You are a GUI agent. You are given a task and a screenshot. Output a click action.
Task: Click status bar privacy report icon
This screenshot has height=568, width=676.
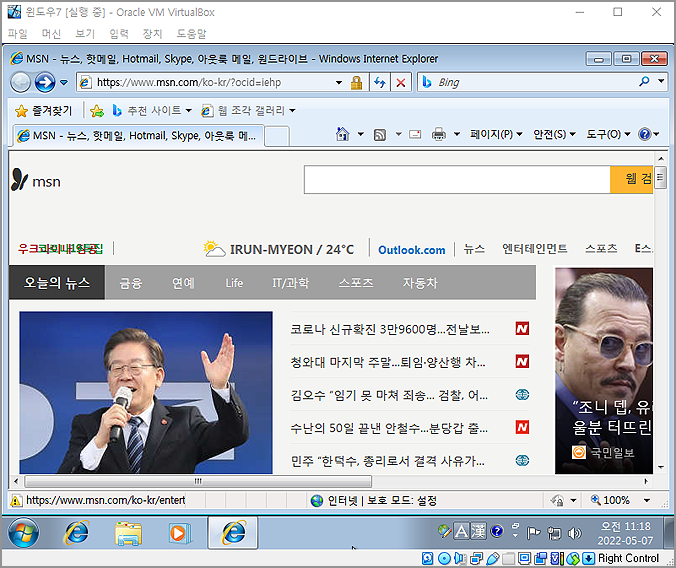pos(557,500)
